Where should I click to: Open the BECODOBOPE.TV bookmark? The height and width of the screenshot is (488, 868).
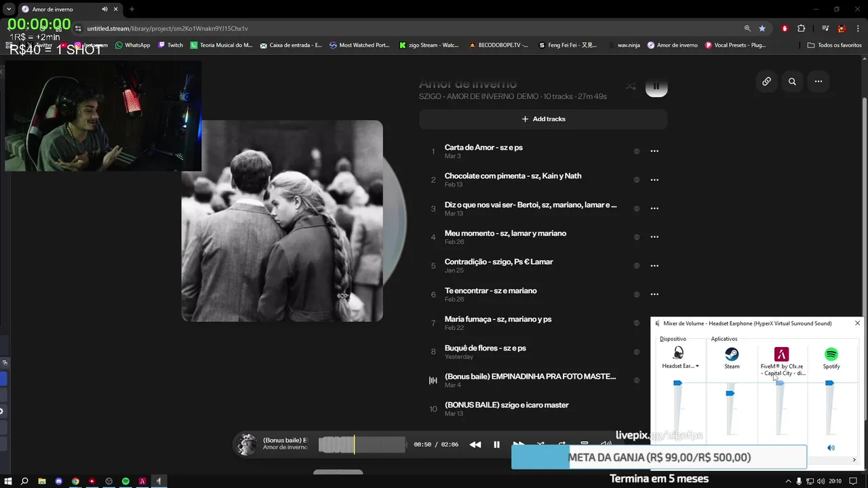click(x=498, y=45)
